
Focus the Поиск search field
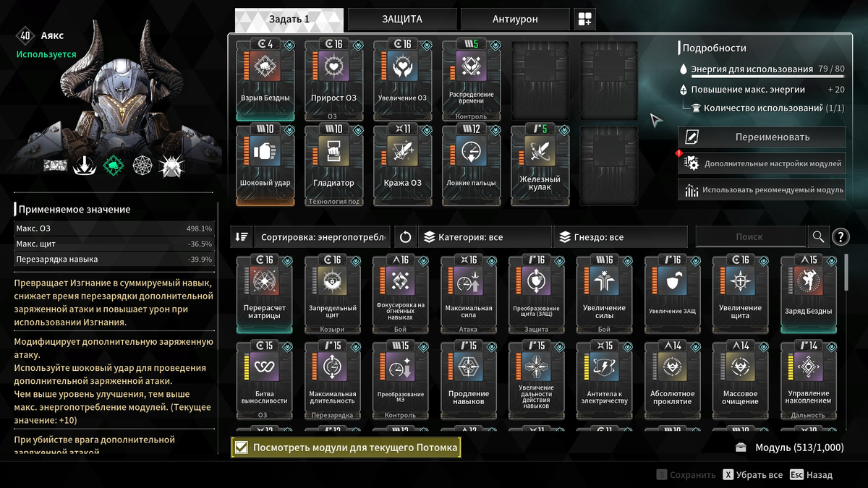[x=750, y=236]
